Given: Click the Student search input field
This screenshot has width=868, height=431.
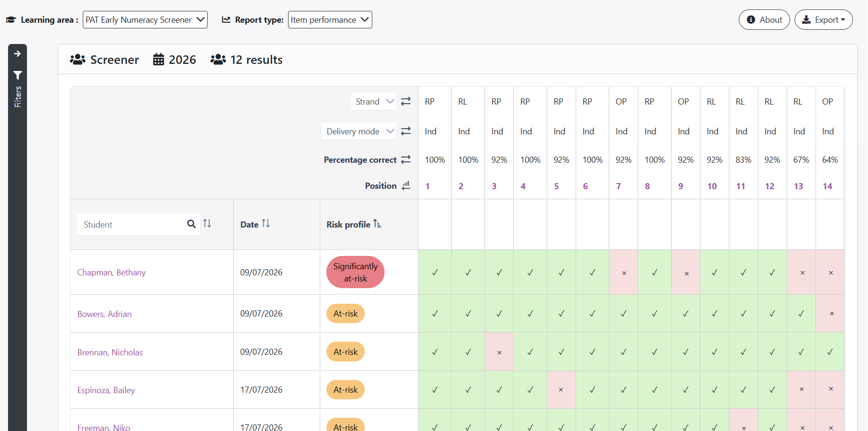Looking at the screenshot, I should 131,224.
